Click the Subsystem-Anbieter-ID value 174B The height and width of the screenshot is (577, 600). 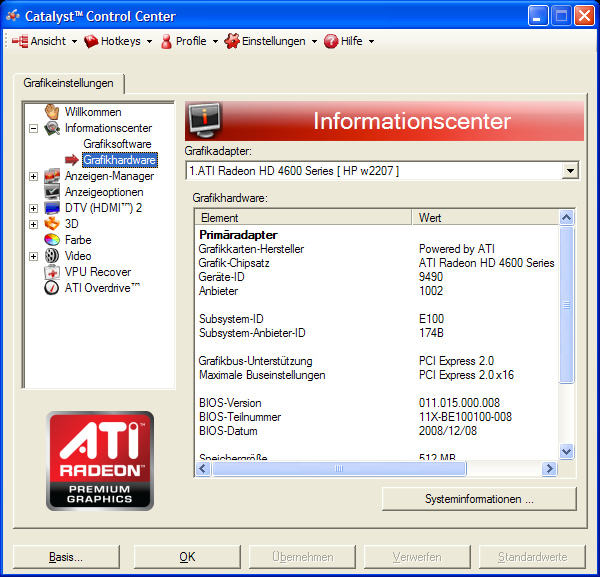click(431, 333)
